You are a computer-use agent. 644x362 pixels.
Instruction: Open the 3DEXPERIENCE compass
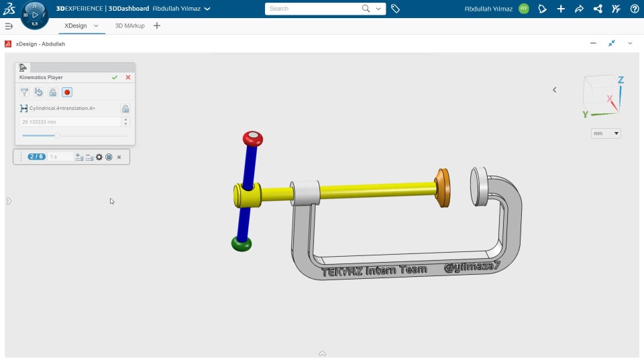click(x=34, y=15)
